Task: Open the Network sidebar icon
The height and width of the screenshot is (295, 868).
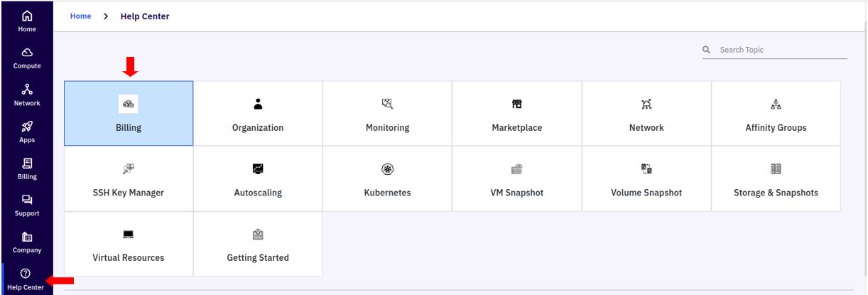Action: click(x=27, y=90)
